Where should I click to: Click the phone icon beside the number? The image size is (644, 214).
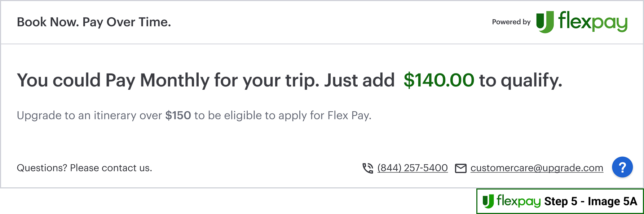click(x=368, y=168)
